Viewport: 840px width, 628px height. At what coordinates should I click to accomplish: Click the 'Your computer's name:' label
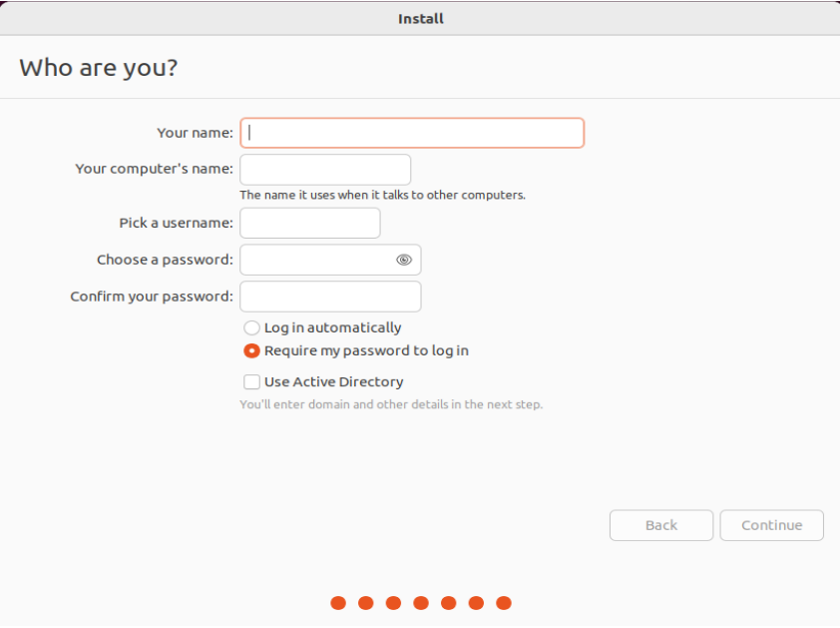[155, 169]
